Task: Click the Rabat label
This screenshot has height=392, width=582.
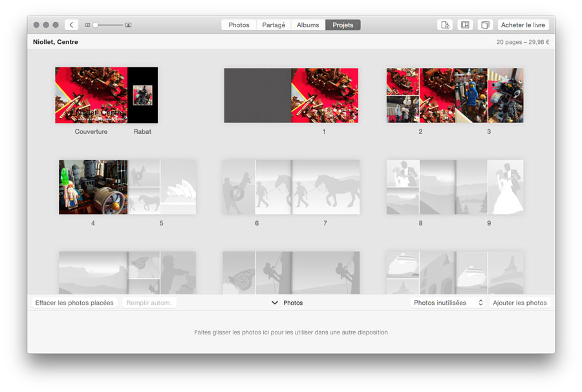Action: point(142,131)
